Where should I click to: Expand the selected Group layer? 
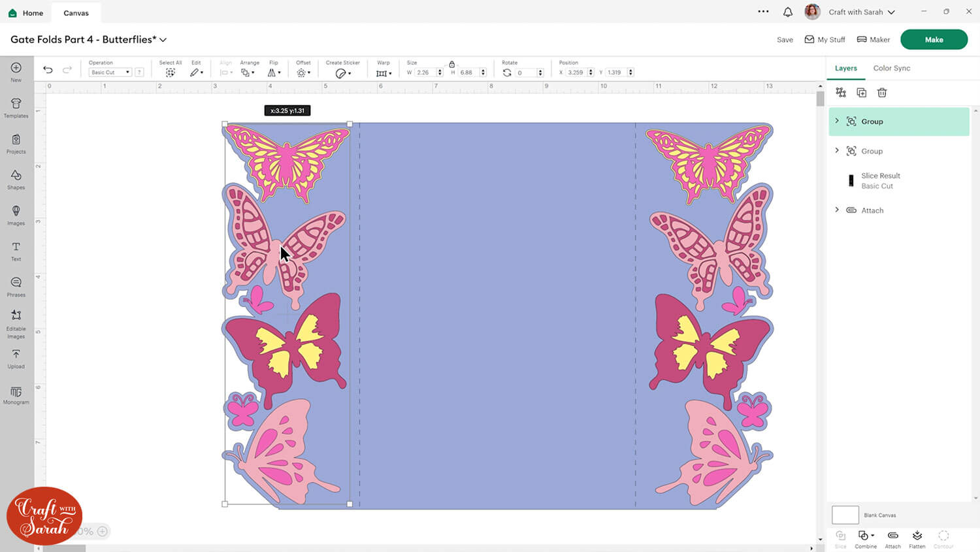point(837,121)
